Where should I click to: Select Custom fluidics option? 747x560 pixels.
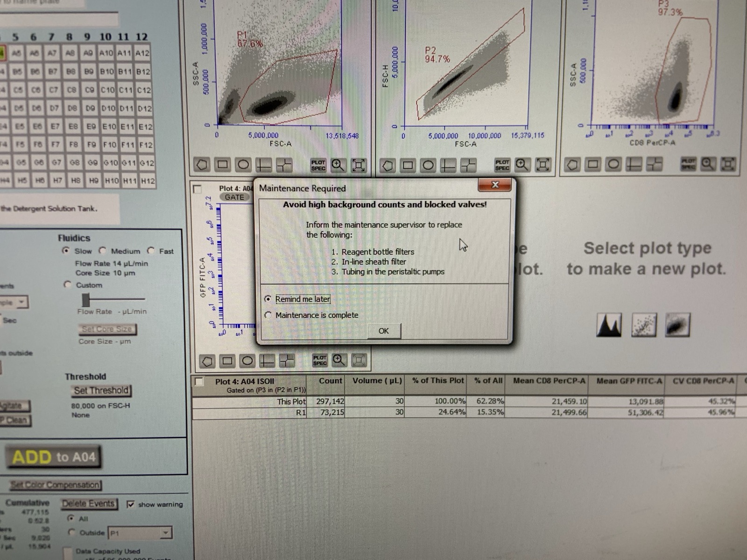[68, 285]
